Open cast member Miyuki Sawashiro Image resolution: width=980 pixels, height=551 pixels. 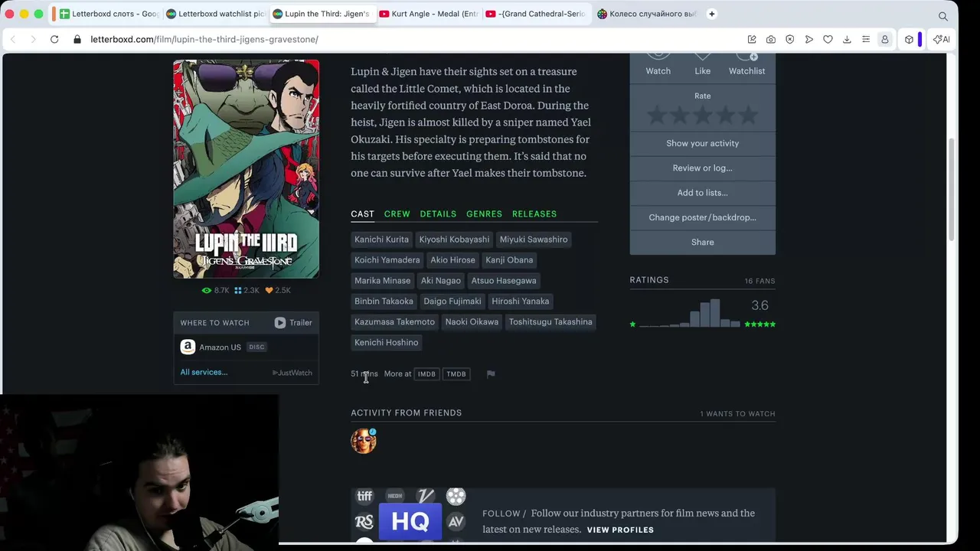[x=534, y=240]
